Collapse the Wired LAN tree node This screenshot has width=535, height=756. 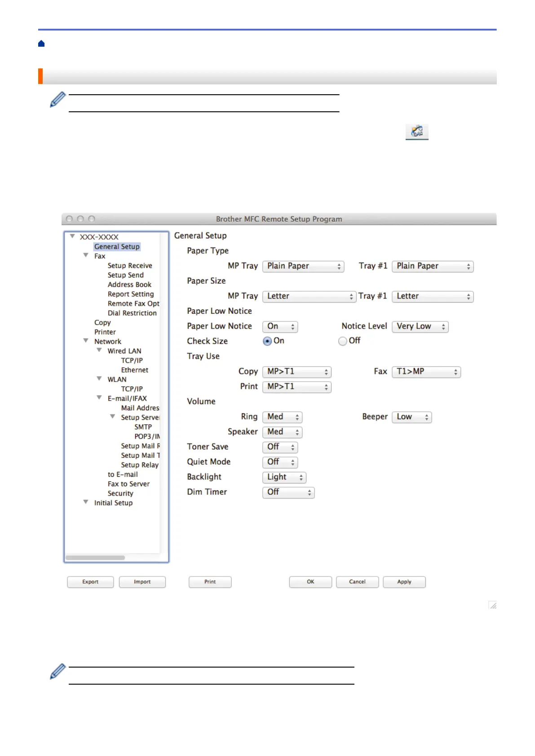(99, 350)
